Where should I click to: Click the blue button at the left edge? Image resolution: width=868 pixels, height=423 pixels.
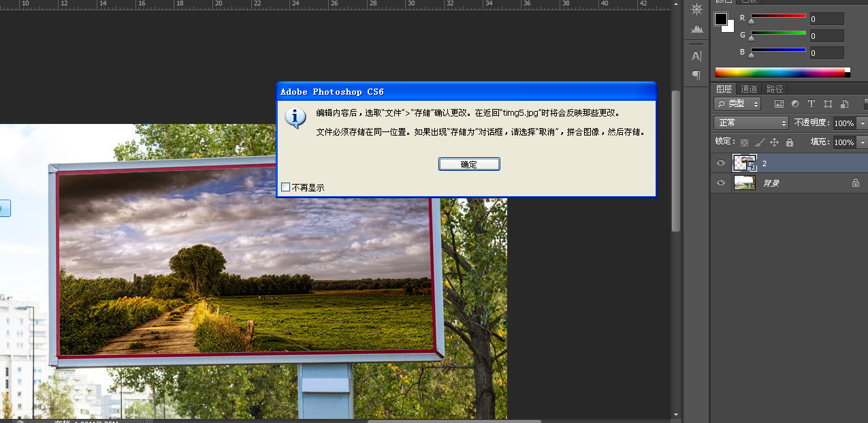5,208
